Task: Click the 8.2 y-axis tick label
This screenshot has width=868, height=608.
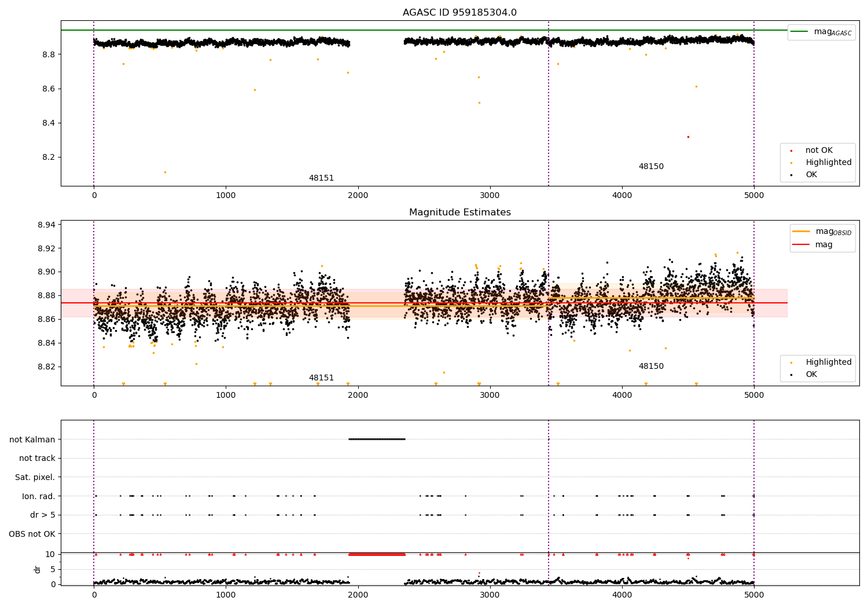Action: coord(49,158)
